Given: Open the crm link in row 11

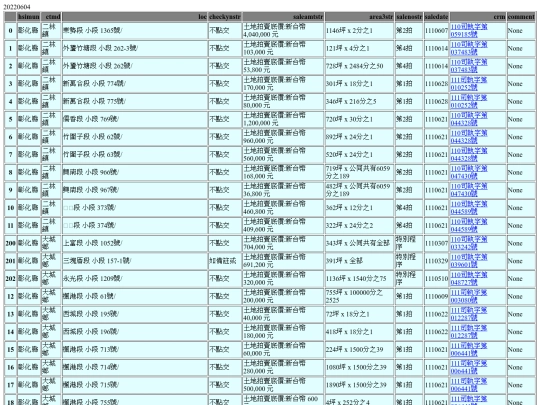Looking at the screenshot, I should point(469,226).
